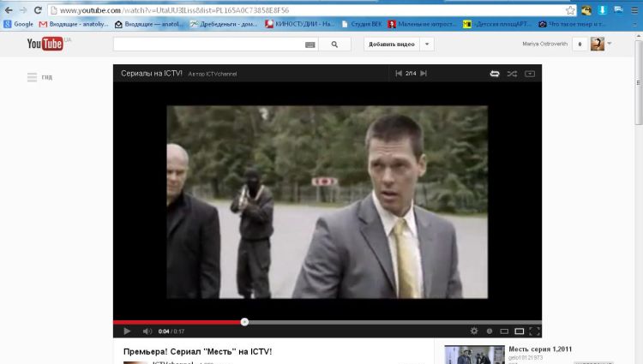Click the Mariya Ostroverkh username
The image size is (643, 364).
tap(545, 44)
